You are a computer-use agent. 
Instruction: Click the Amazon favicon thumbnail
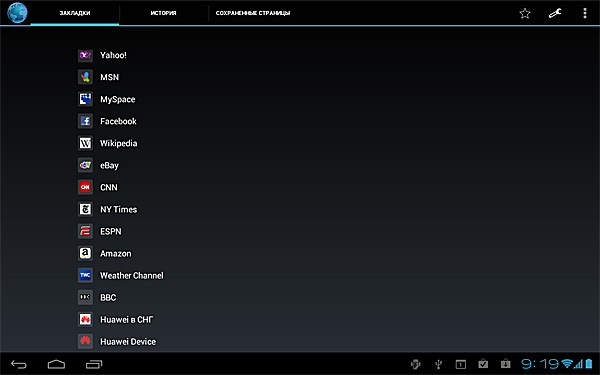click(x=85, y=253)
